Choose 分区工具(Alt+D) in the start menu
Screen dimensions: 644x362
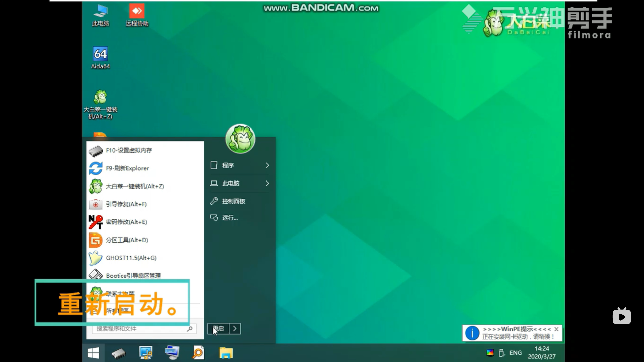click(127, 240)
